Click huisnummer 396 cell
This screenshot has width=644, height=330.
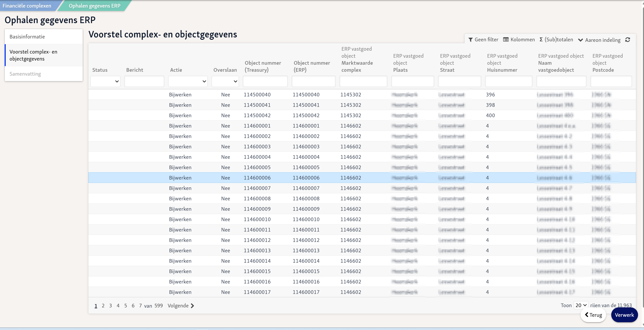pyautogui.click(x=490, y=95)
